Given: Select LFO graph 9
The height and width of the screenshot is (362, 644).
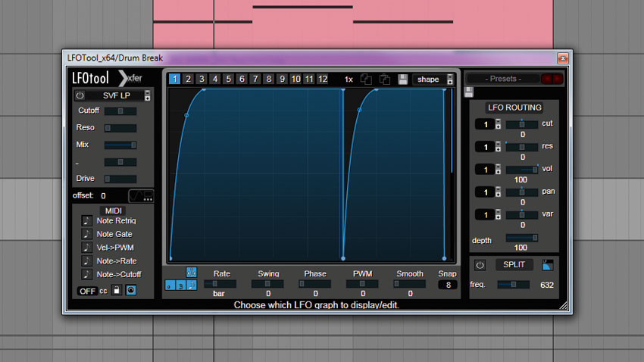Looking at the screenshot, I should (x=282, y=79).
